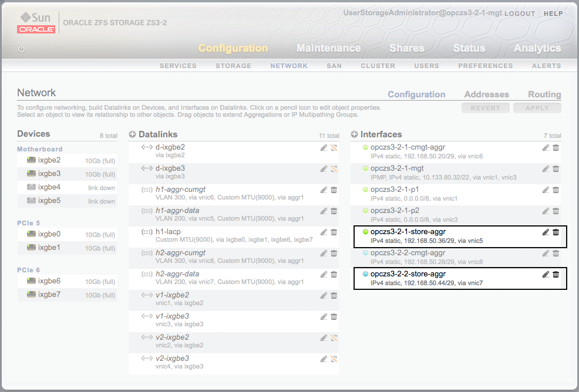The image size is (579, 392).
Task: Edit the opczs3-2-1-mgt interface
Action: (x=546, y=168)
